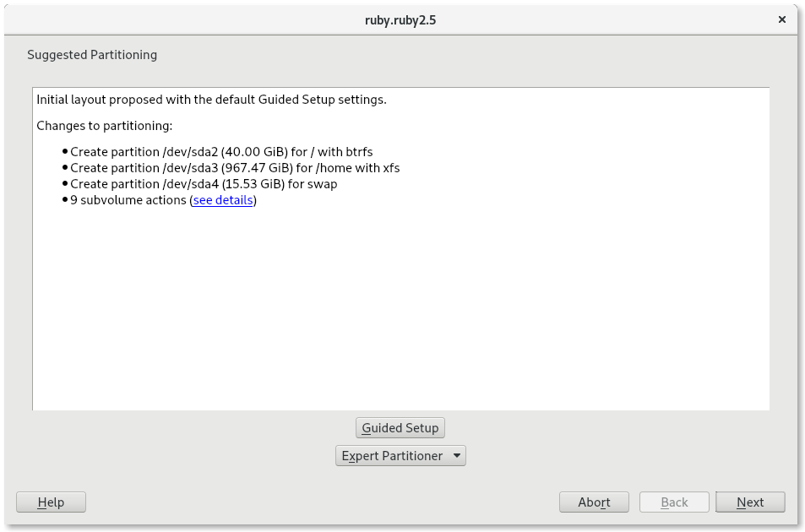805x532 pixels.
Task: Expand the Expert Partitioner dropdown arrow
Action: 456,456
